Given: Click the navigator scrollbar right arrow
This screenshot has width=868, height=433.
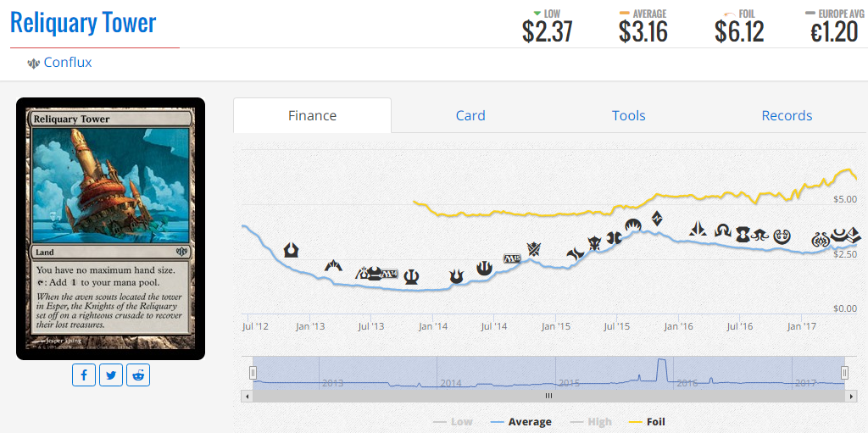Looking at the screenshot, I should click(851, 396).
